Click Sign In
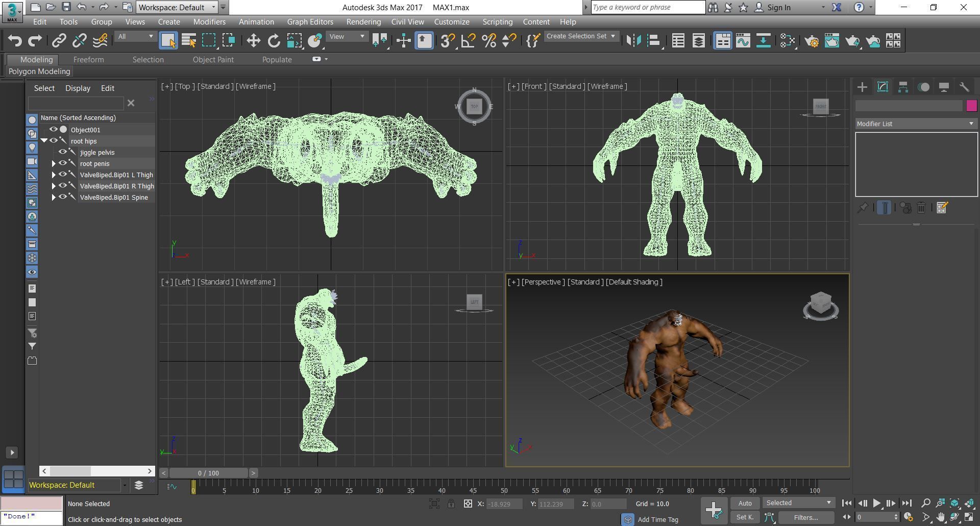 [x=778, y=7]
